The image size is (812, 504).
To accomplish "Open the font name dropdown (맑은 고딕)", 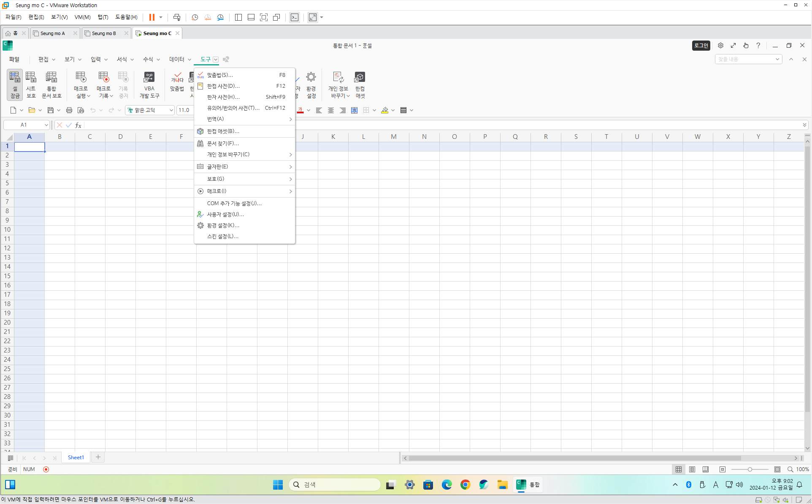I will tap(171, 110).
